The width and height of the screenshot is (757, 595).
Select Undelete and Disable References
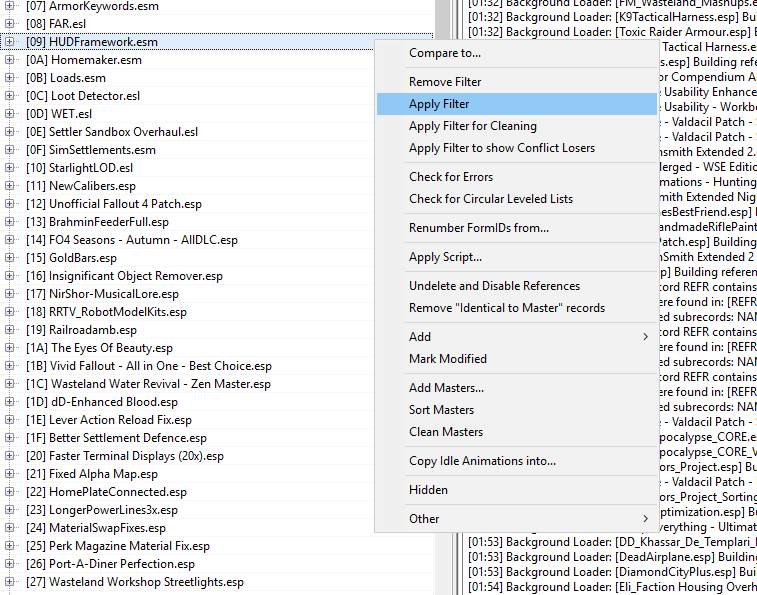pos(517,286)
